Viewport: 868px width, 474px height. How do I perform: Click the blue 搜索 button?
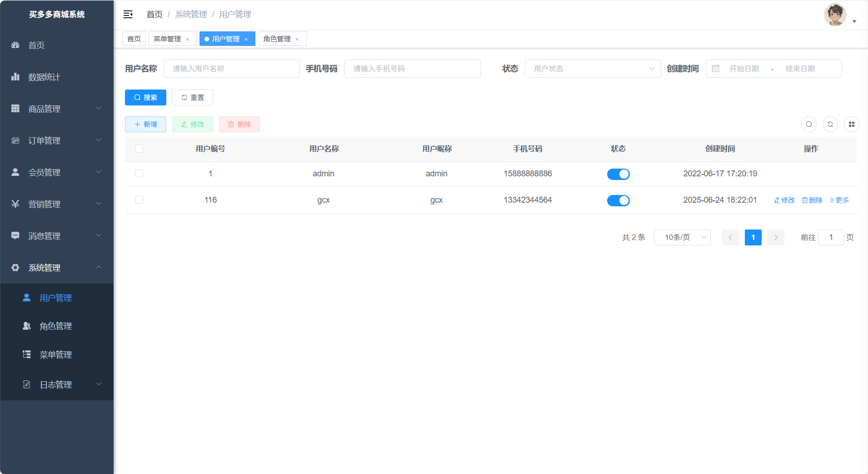point(145,98)
